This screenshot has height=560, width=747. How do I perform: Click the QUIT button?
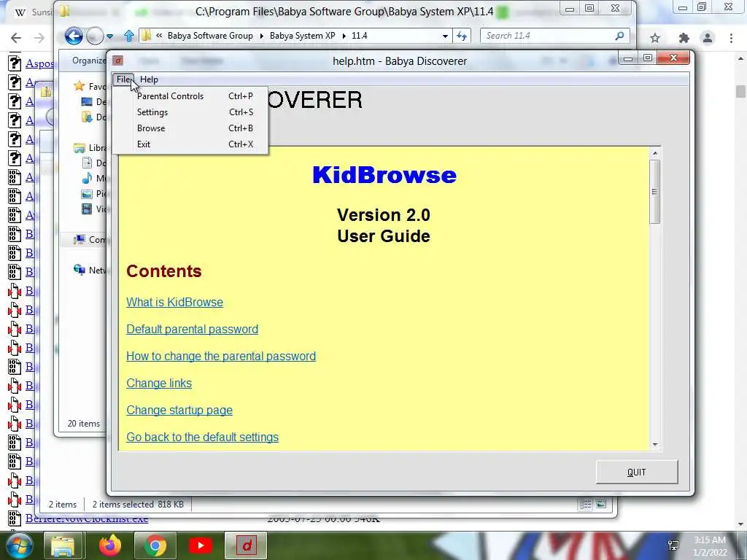click(636, 472)
